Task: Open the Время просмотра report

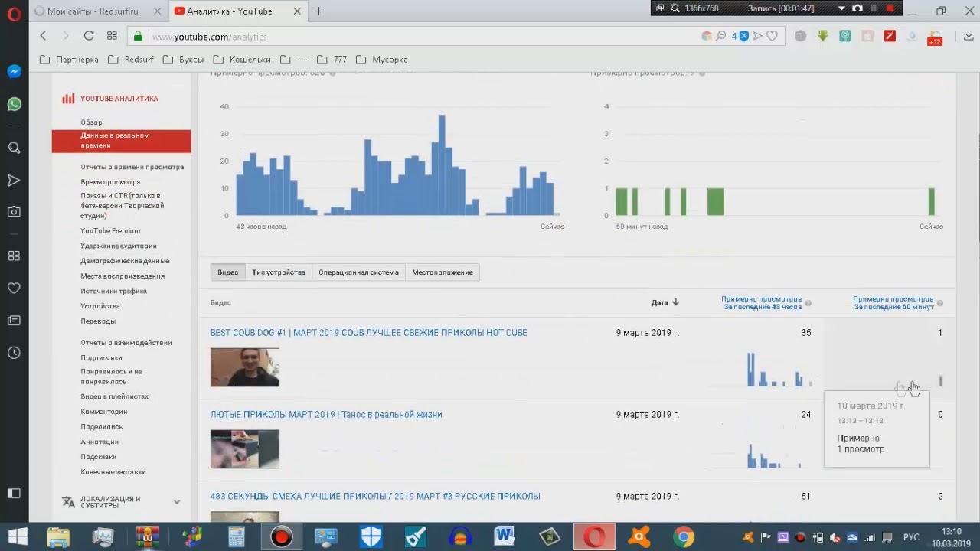Action: click(x=110, y=182)
